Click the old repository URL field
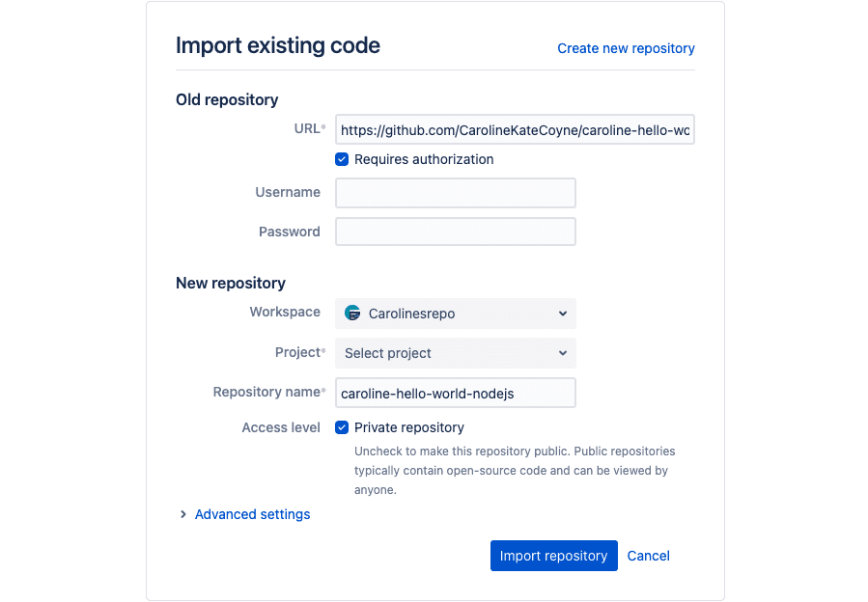The height and width of the screenshot is (602, 868). click(x=515, y=129)
